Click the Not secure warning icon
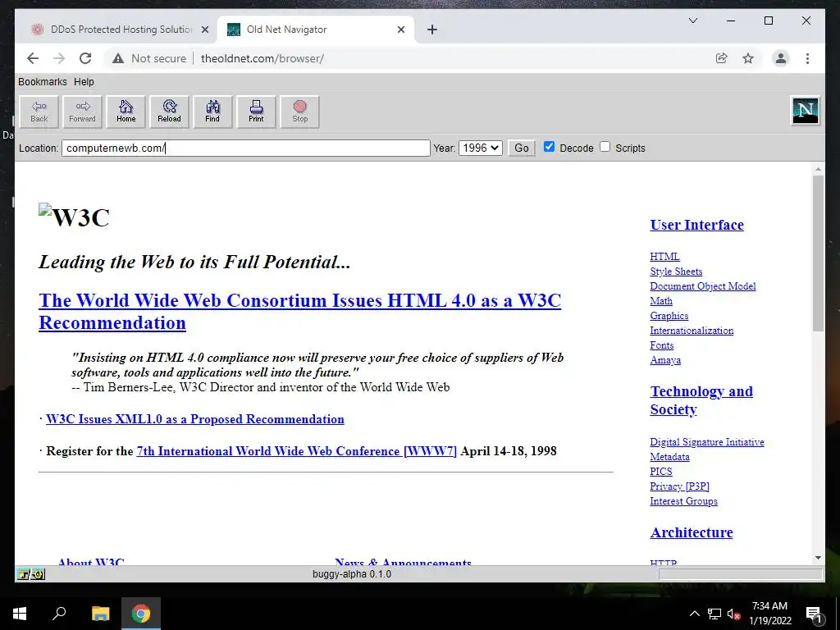This screenshot has height=630, width=840. [x=118, y=58]
